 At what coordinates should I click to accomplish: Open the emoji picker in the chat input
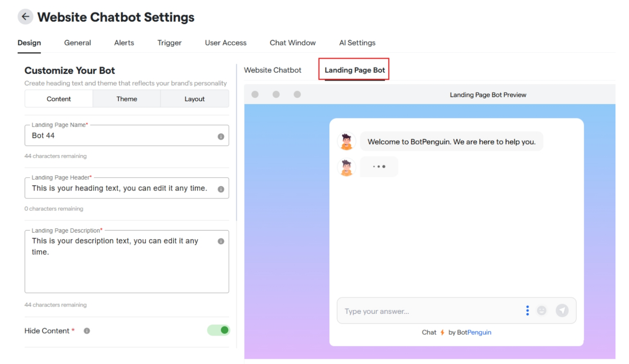pyautogui.click(x=542, y=311)
